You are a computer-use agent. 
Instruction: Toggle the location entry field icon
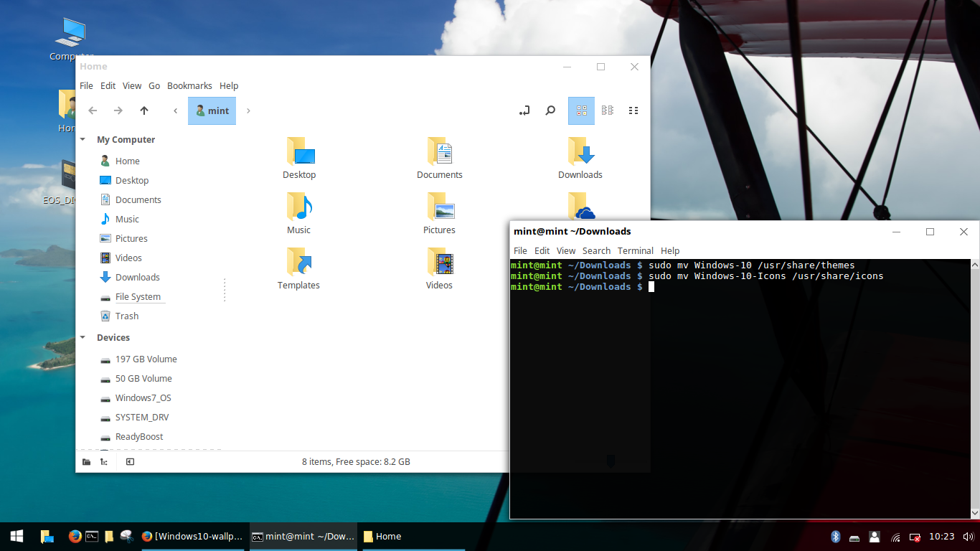524,110
